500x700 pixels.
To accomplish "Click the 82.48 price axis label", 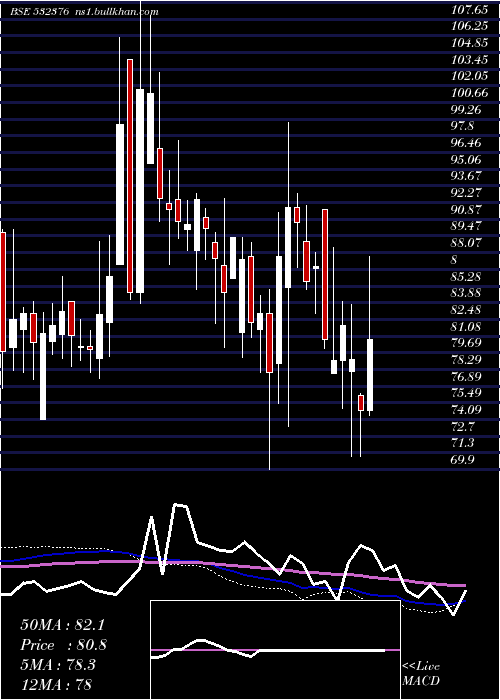I will 466,309.
